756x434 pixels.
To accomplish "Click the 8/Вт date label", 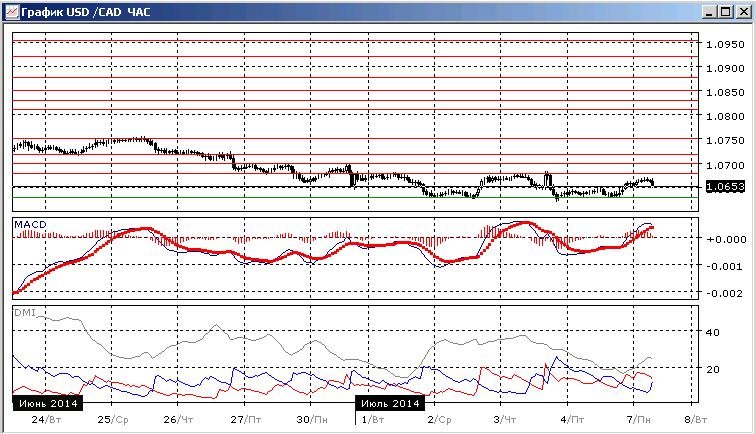I will point(696,420).
